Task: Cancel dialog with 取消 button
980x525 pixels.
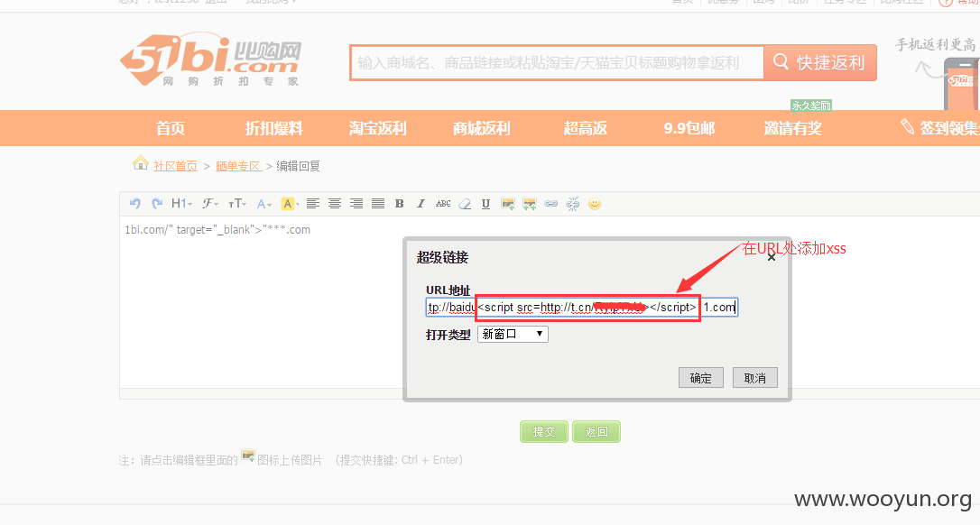Action: [755, 377]
